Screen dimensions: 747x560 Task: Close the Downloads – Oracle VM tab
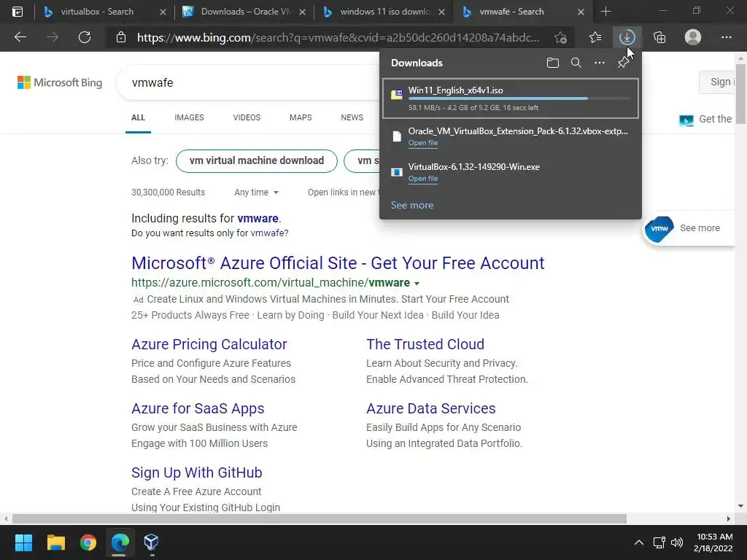click(302, 12)
